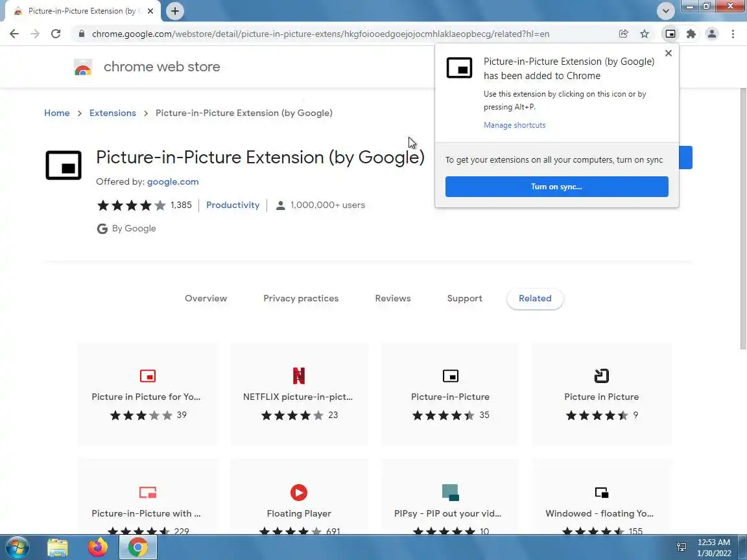Click the Home breadcrumb link
Screen dimensions: 747x560
tap(56, 113)
